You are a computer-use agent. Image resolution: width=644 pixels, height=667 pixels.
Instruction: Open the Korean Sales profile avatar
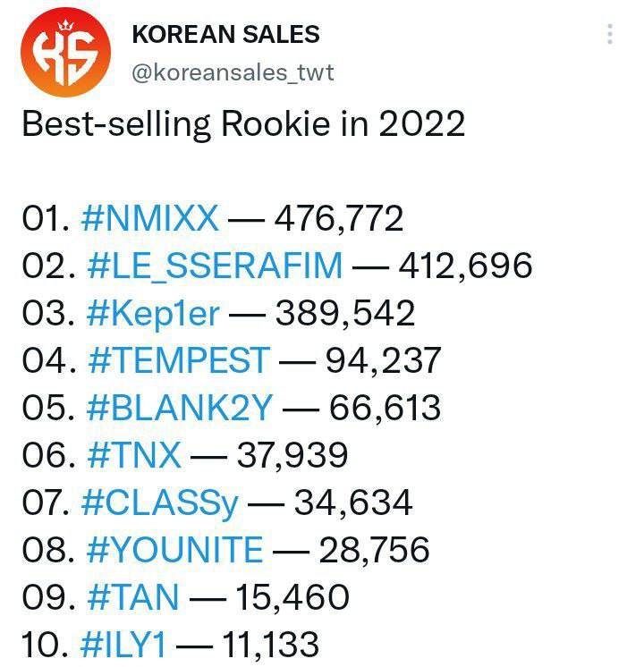[65, 54]
